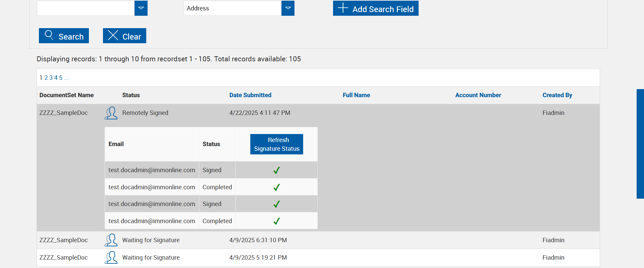Click the magnifier icon on Search button
Screen dimensions: 644x268
(x=49, y=35)
